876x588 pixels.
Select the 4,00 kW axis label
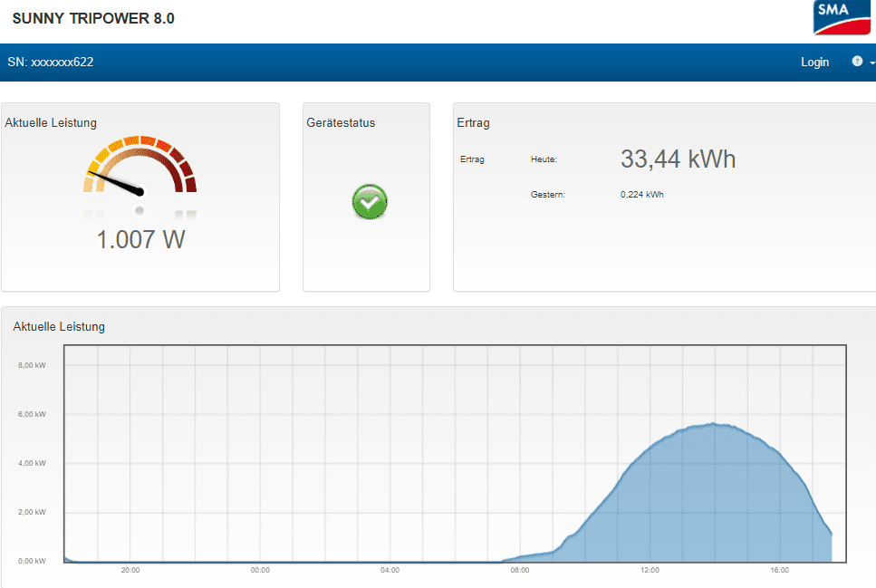click(x=32, y=463)
